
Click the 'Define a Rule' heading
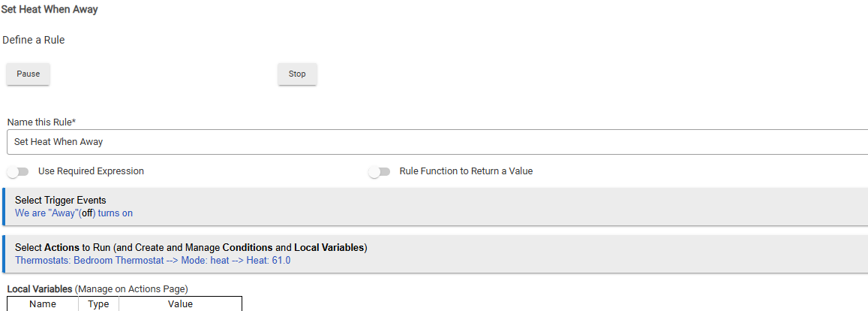(x=34, y=40)
